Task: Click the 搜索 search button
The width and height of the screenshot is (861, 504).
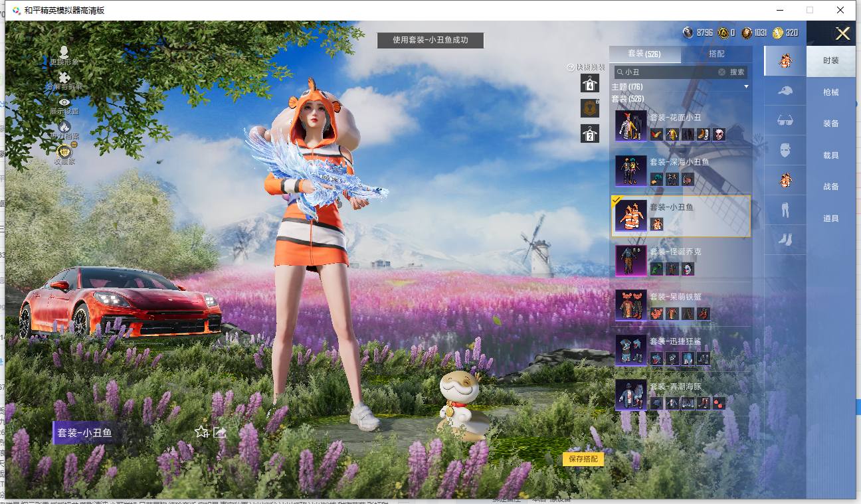Action: click(737, 72)
